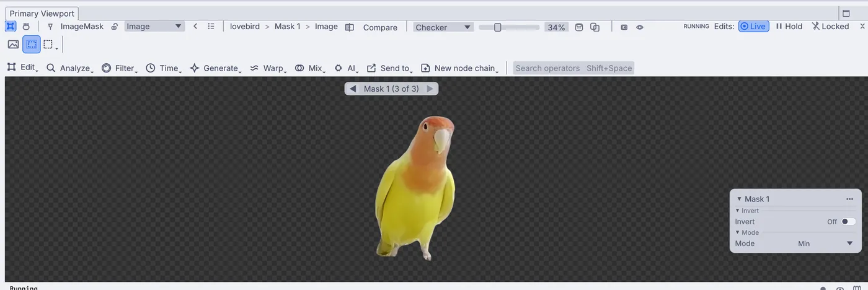868x290 pixels.
Task: Open the Image output dropdown
Action: click(154, 27)
